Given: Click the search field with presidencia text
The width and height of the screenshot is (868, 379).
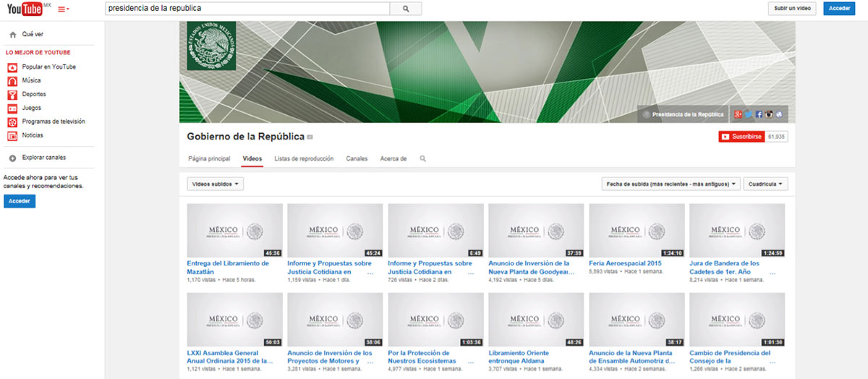Looking at the screenshot, I should 246,9.
